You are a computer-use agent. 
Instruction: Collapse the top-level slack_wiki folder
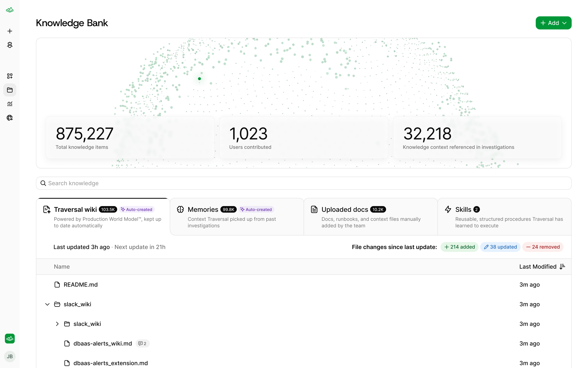pyautogui.click(x=47, y=304)
